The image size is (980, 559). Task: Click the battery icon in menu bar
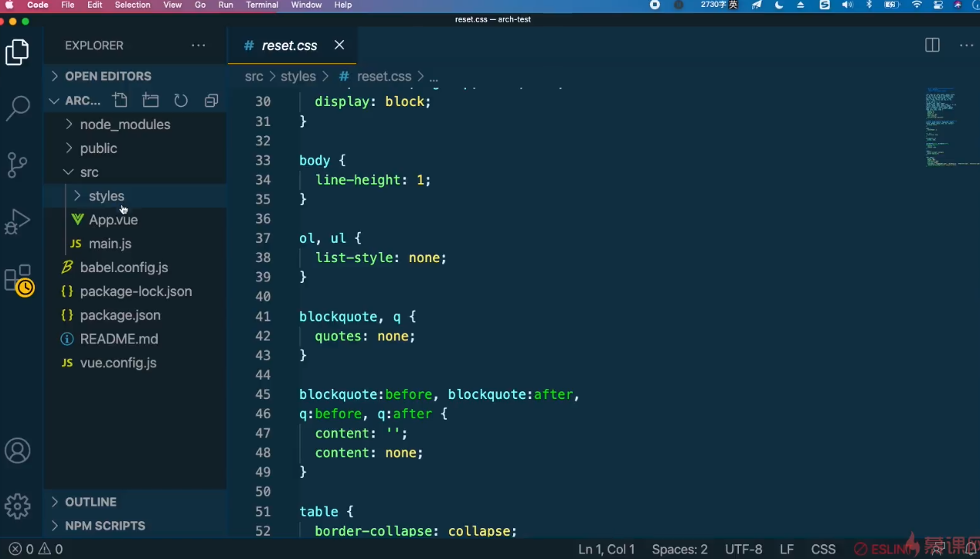tap(892, 5)
